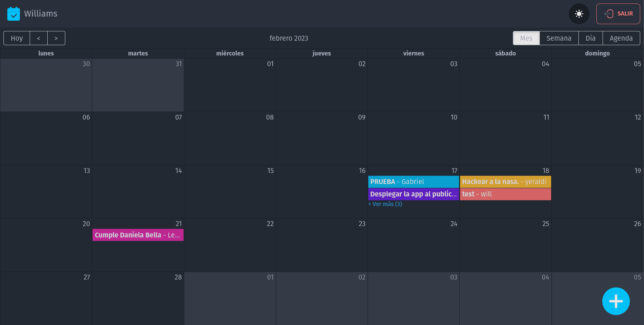Click the pink Cumple Daniela Bella event
The image size is (644, 325).
click(x=138, y=235)
